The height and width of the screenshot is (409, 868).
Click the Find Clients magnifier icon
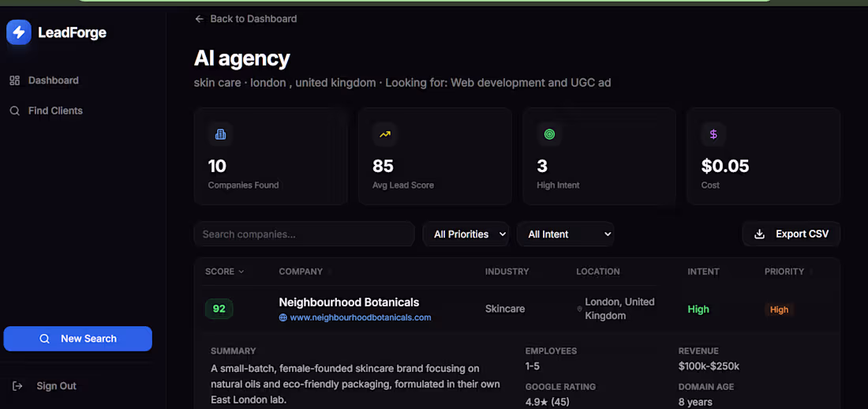15,111
